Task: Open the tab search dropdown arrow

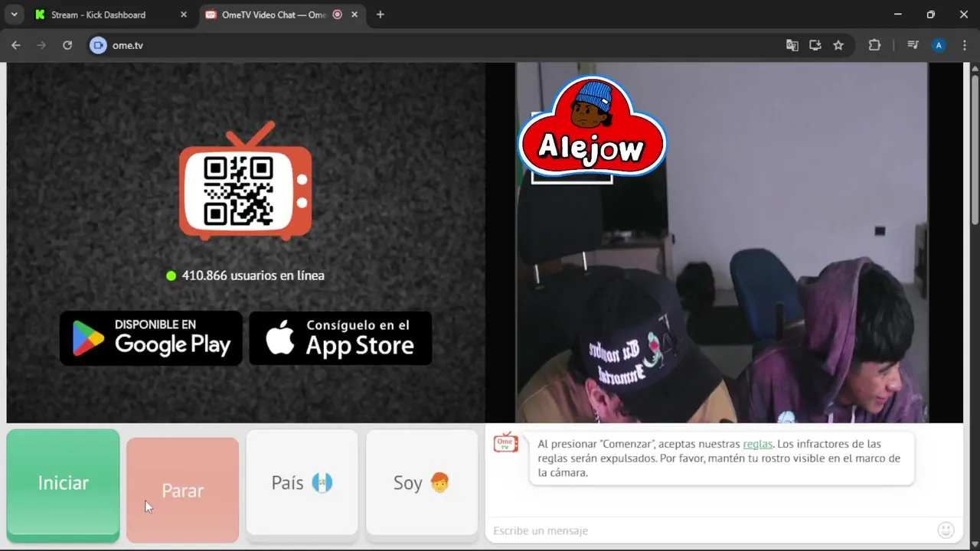Action: [14, 15]
